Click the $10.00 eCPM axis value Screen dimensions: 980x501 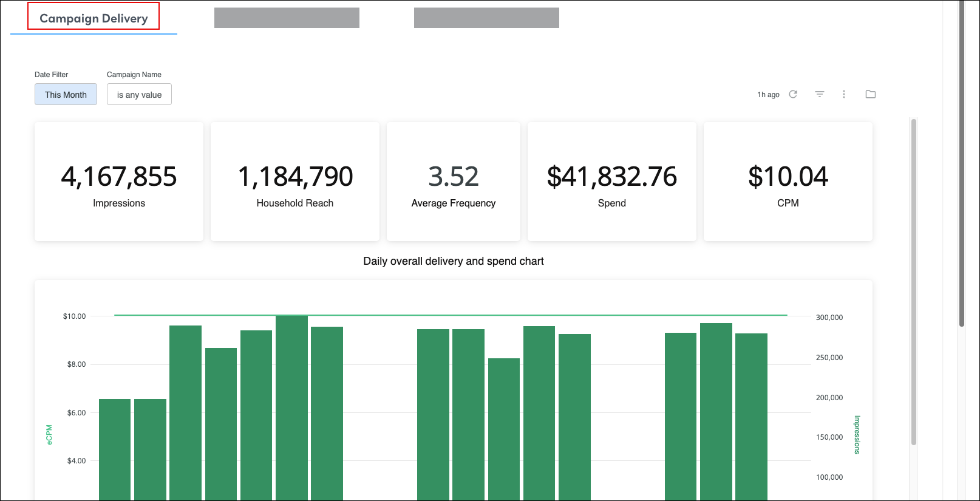pyautogui.click(x=75, y=316)
